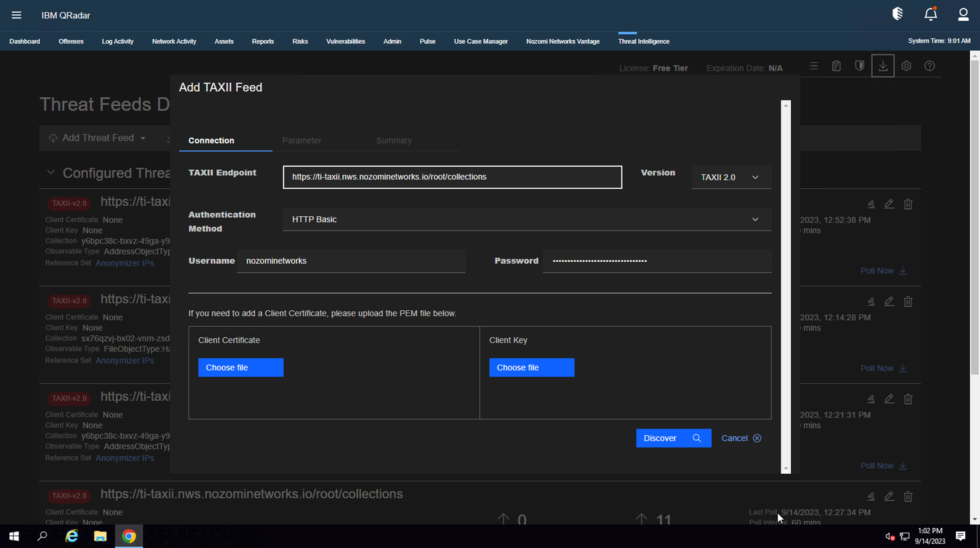
Task: Open the Reports tab
Action: (x=263, y=42)
